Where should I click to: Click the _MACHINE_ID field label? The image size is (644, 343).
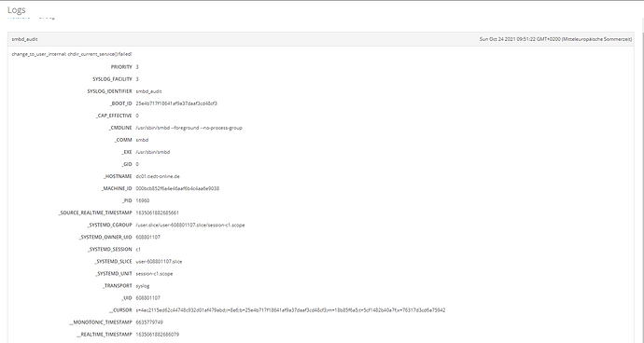click(x=117, y=188)
